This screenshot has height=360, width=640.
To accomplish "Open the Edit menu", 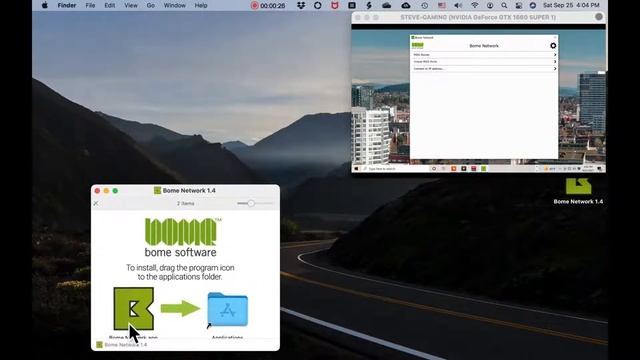I will pyautogui.click(x=109, y=5).
